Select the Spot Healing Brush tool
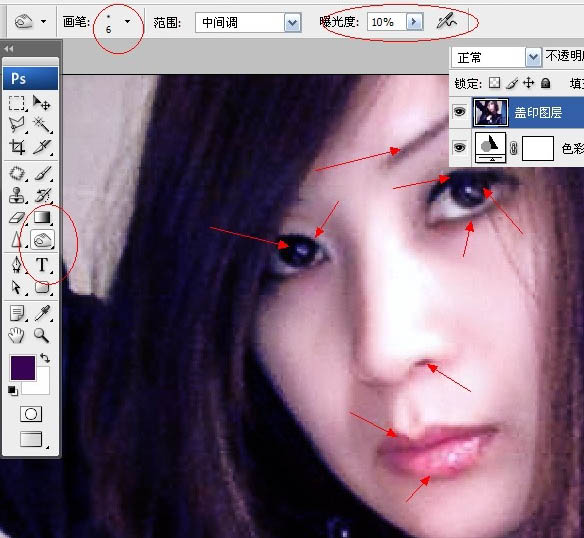This screenshot has width=584, height=538. (17, 173)
